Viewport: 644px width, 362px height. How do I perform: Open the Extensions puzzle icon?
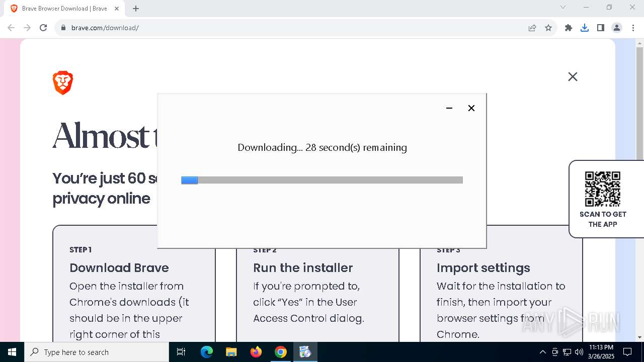click(569, 28)
